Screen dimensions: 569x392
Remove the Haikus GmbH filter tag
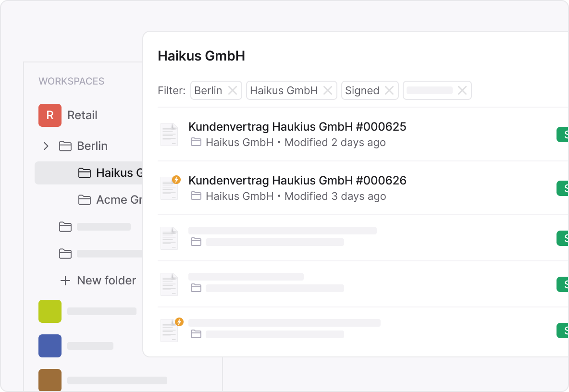tap(328, 90)
